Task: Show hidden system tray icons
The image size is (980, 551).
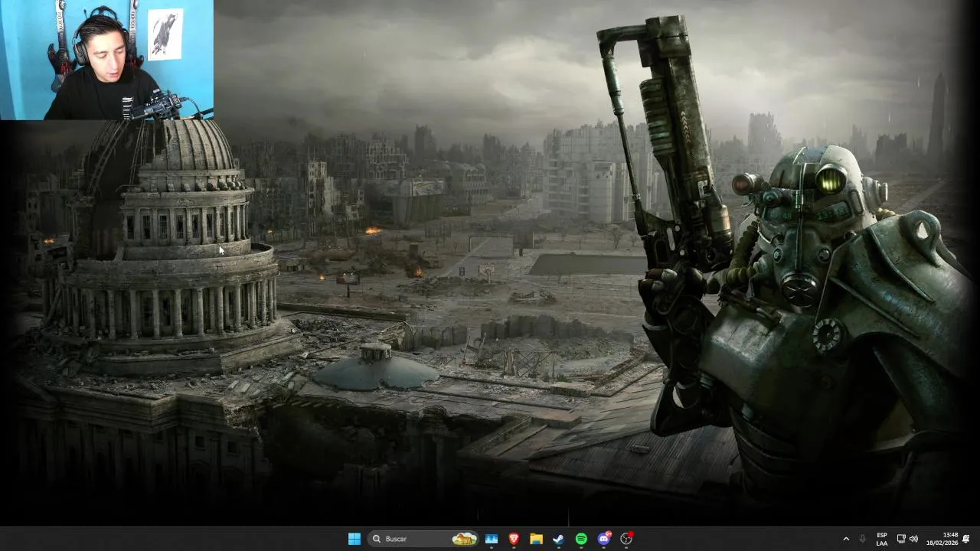Action: pos(846,539)
